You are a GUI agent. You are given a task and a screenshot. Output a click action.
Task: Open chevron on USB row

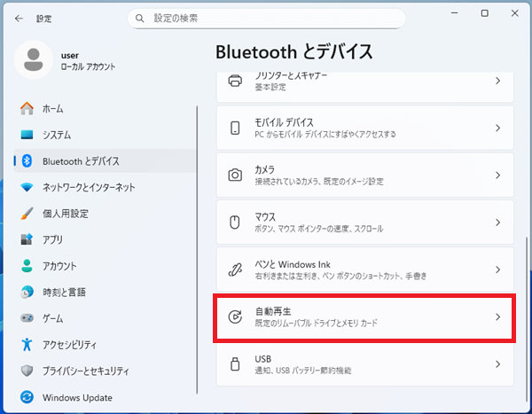[497, 364]
